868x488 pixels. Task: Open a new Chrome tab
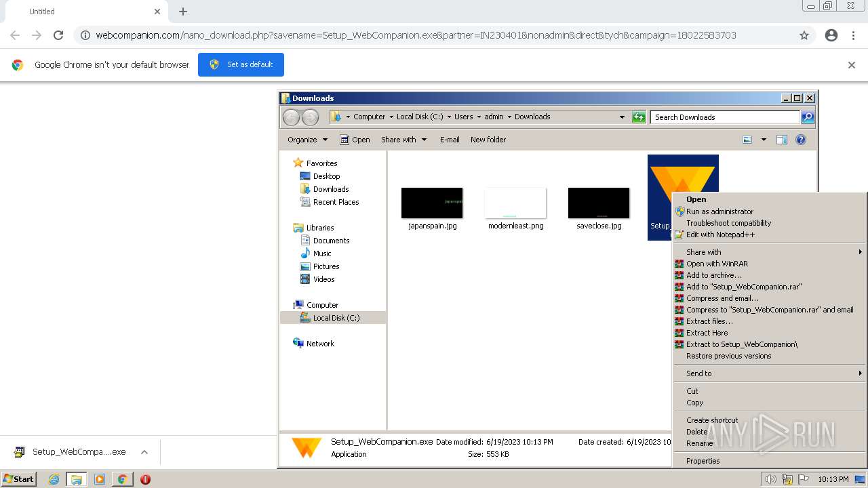[183, 12]
